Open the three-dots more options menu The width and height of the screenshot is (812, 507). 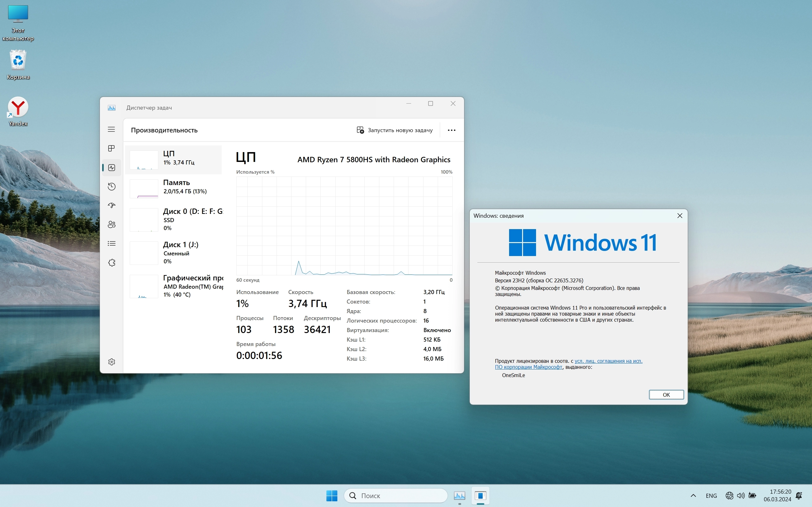(x=451, y=130)
